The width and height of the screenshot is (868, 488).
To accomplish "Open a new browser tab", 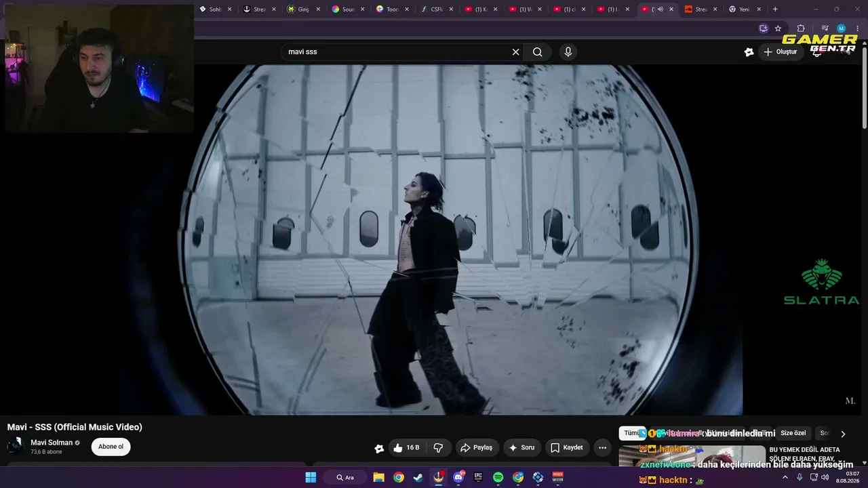I will tap(775, 9).
